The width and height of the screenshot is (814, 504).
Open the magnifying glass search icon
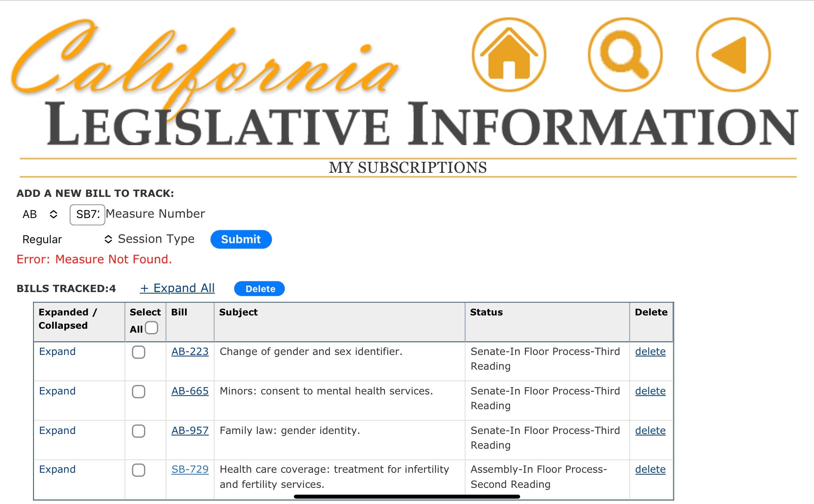(625, 55)
